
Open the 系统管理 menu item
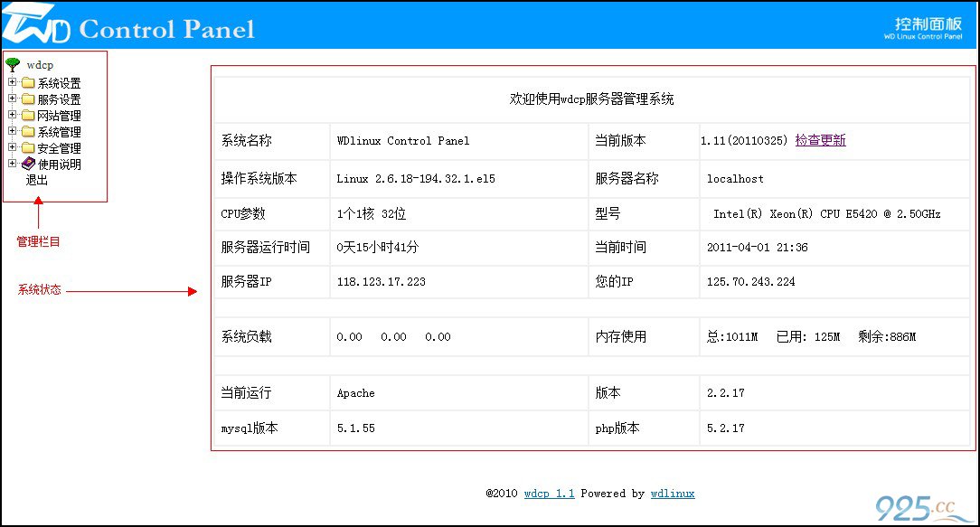(x=59, y=132)
